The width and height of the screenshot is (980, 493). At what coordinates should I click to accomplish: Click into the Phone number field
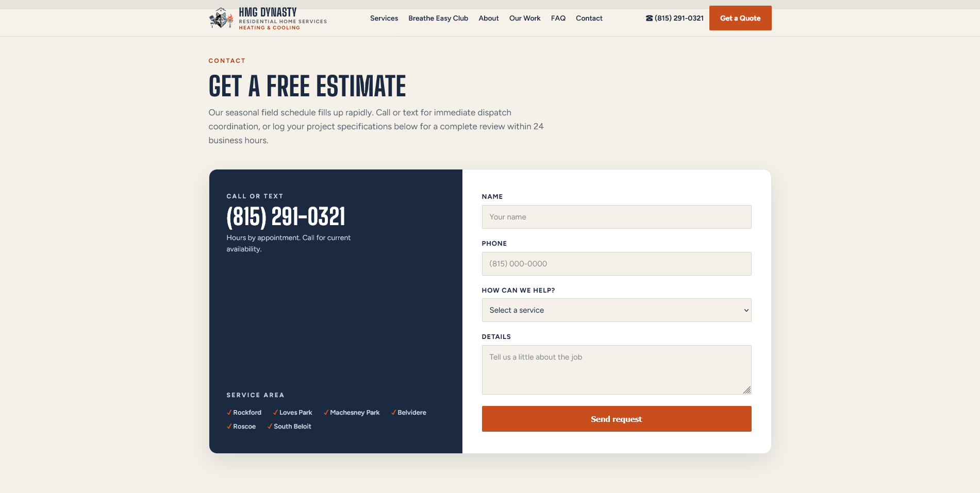tap(617, 264)
